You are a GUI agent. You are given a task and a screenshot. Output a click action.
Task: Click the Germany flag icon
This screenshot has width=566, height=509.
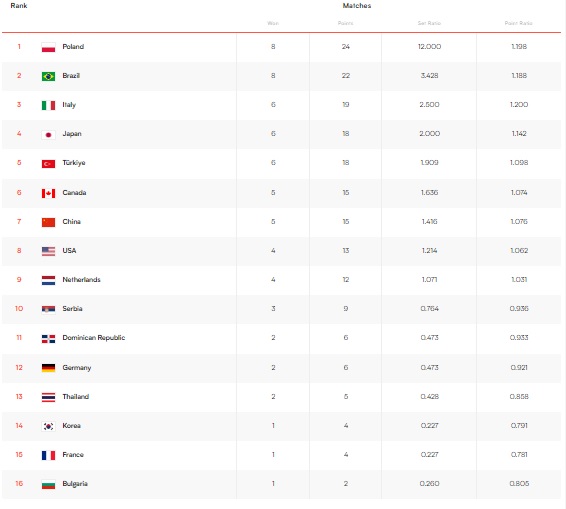[48, 368]
